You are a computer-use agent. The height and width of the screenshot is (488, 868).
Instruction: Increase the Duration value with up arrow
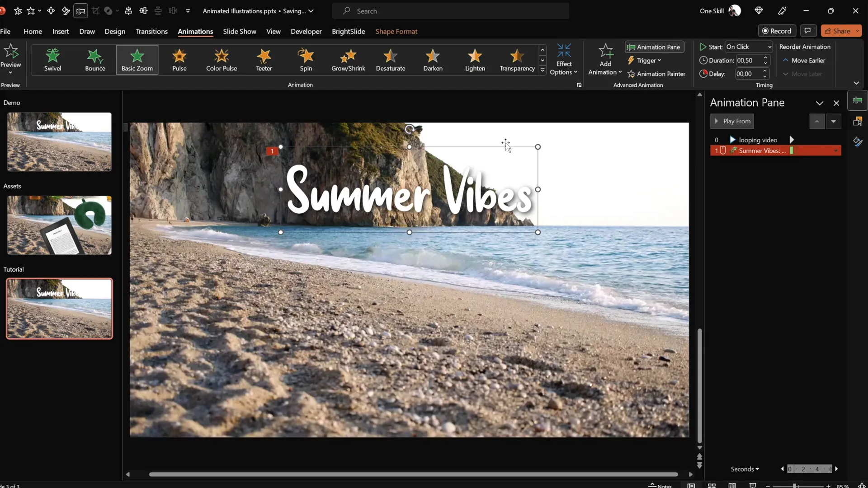(765, 58)
